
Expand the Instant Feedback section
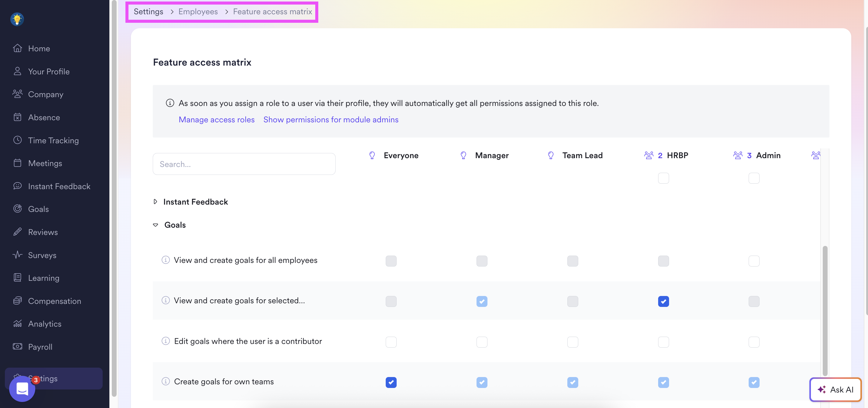[x=155, y=202]
